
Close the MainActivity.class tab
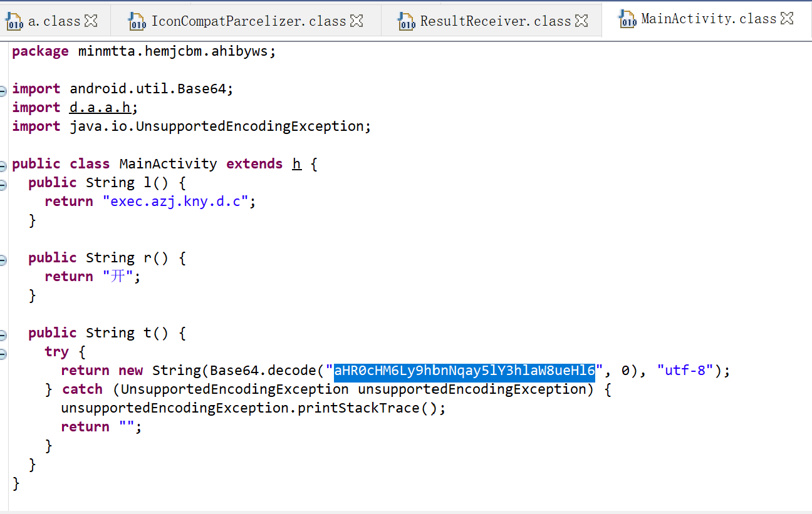pos(787,19)
